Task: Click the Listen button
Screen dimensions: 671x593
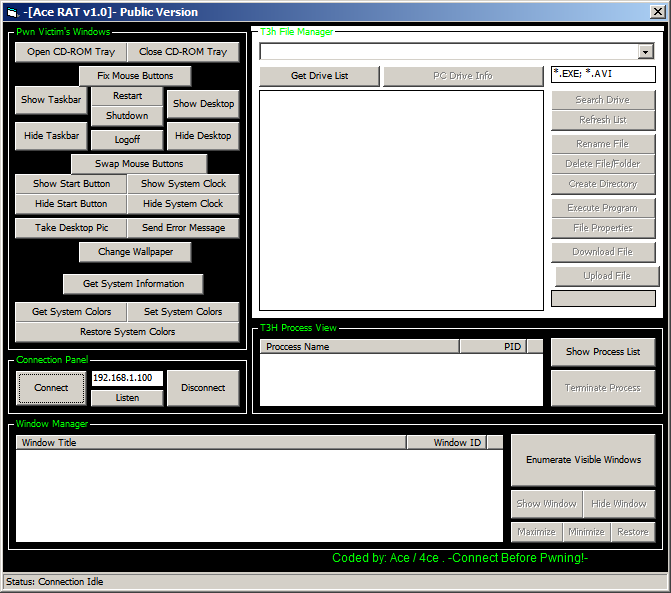Action: (127, 398)
